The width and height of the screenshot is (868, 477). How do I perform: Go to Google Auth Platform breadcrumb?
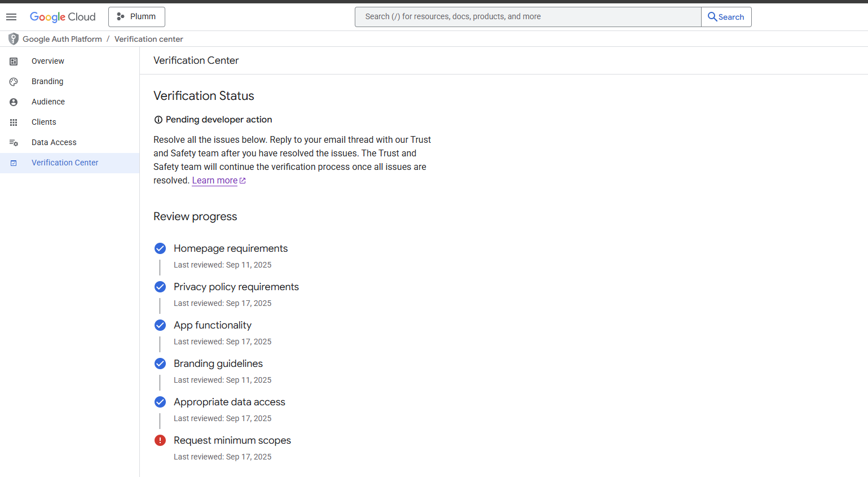click(62, 39)
